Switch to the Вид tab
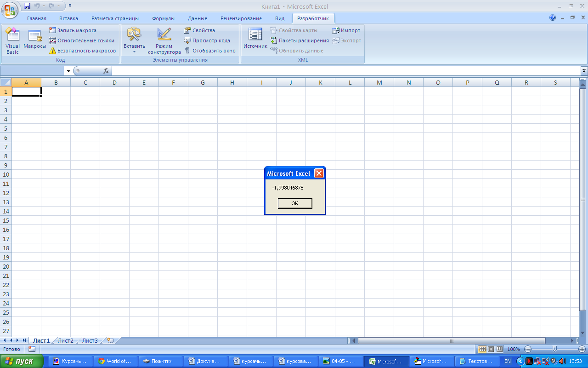The image size is (588, 368). (x=280, y=18)
